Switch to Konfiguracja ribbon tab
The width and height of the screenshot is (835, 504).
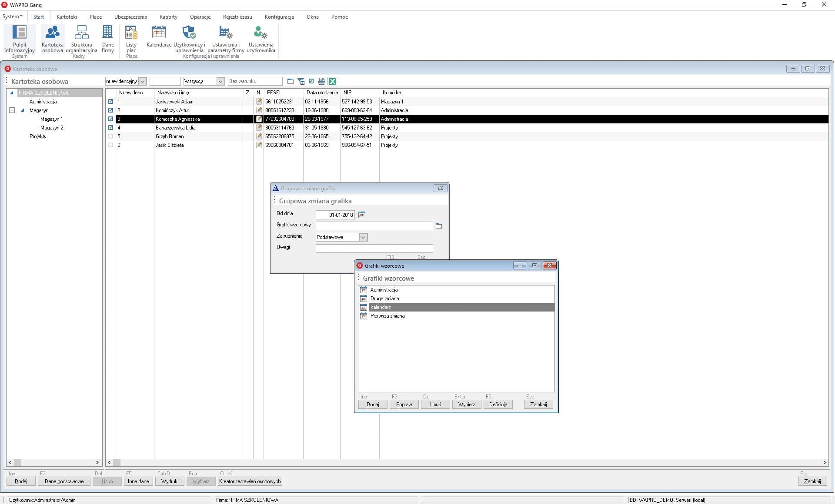279,17
